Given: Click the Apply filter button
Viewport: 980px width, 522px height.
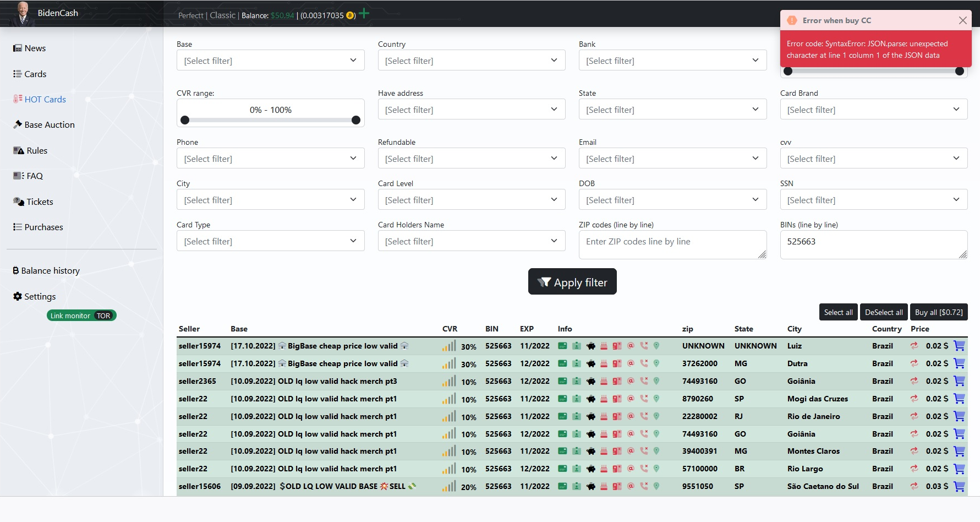Looking at the screenshot, I should (x=572, y=281).
